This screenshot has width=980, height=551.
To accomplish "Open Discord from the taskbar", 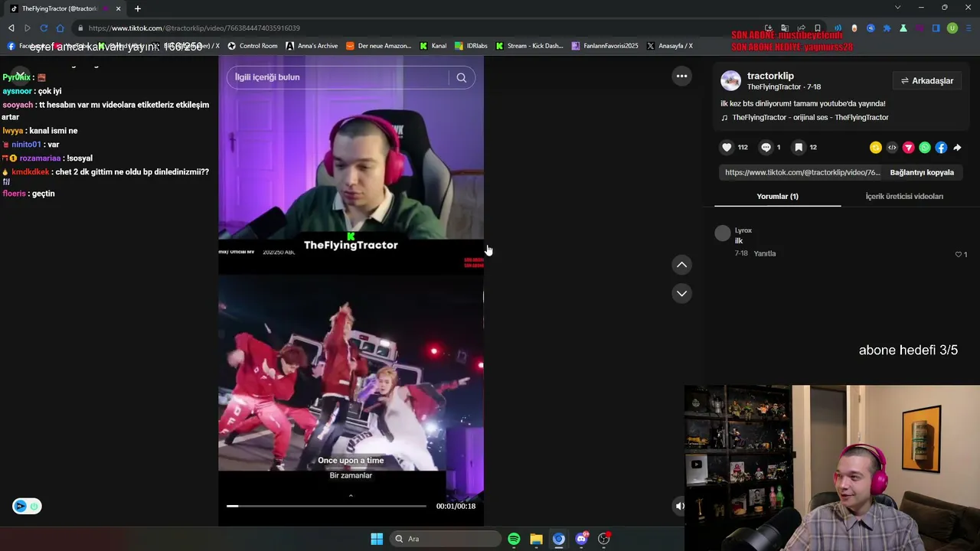I will coord(581,539).
